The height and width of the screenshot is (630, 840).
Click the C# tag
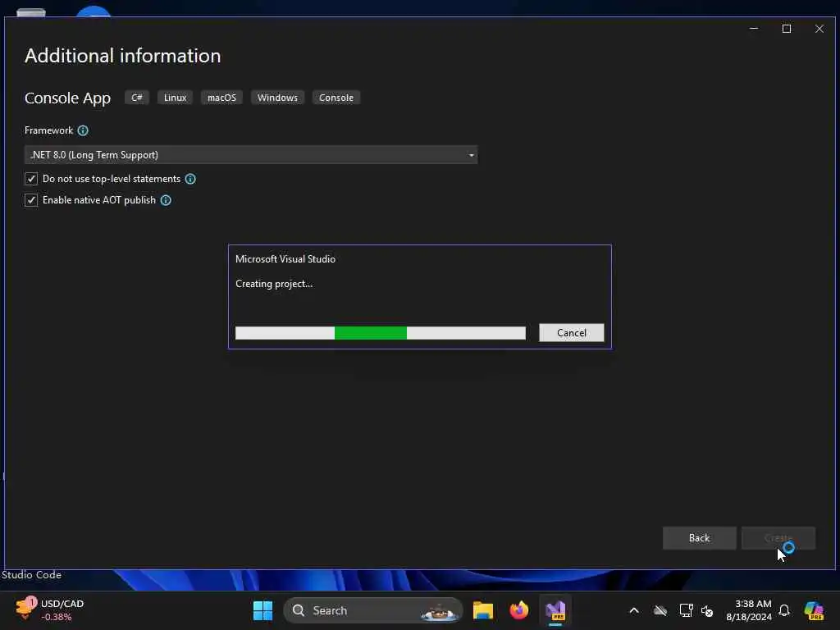coord(137,98)
